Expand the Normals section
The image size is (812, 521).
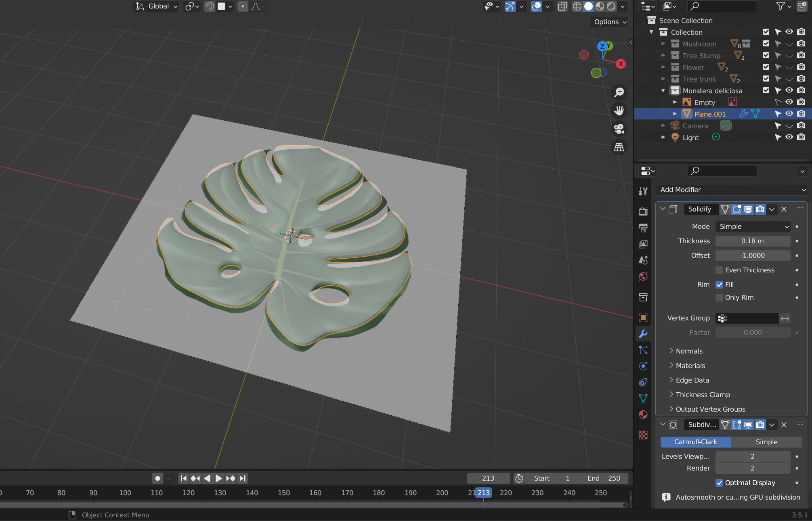coord(689,351)
